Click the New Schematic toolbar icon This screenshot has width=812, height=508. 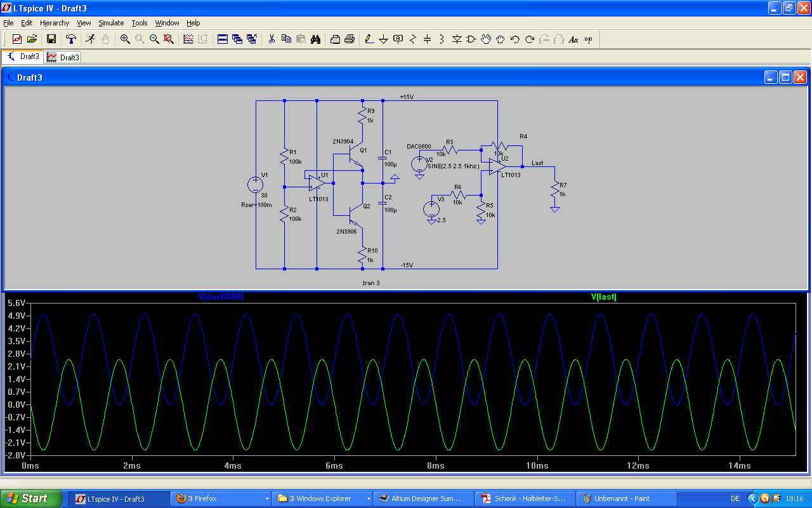(17, 39)
